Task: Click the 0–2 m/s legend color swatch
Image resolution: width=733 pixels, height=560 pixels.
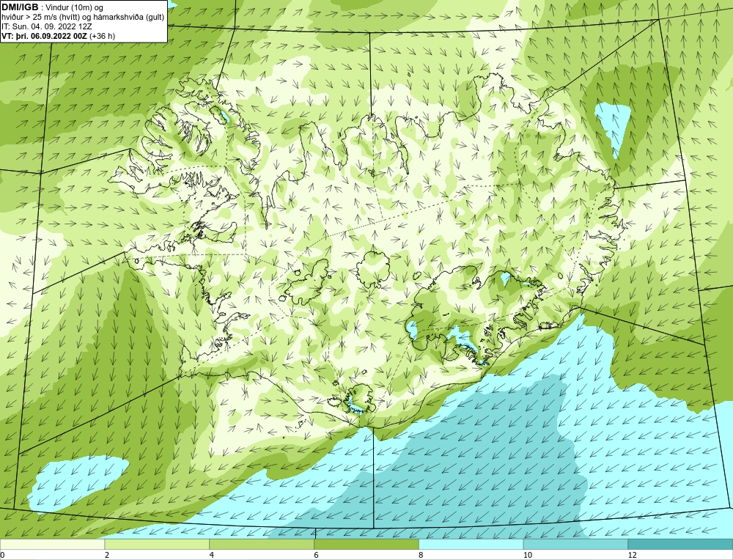Action: coord(52,544)
